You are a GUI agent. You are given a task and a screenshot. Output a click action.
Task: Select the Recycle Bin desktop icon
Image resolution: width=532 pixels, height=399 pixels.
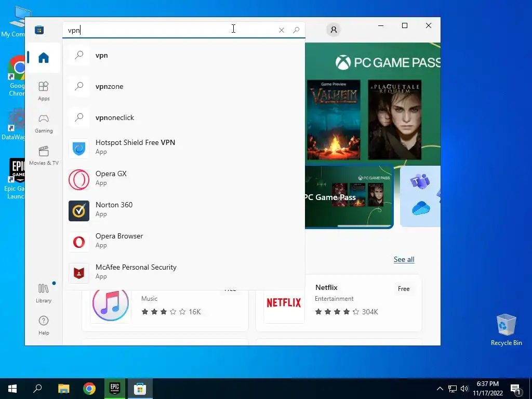pyautogui.click(x=506, y=330)
